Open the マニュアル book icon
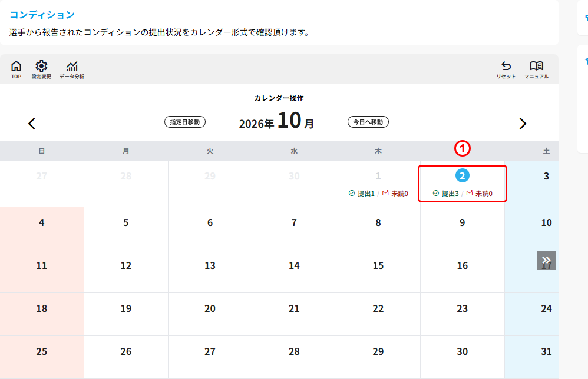Viewport: 588px width, 379px height. pos(536,69)
